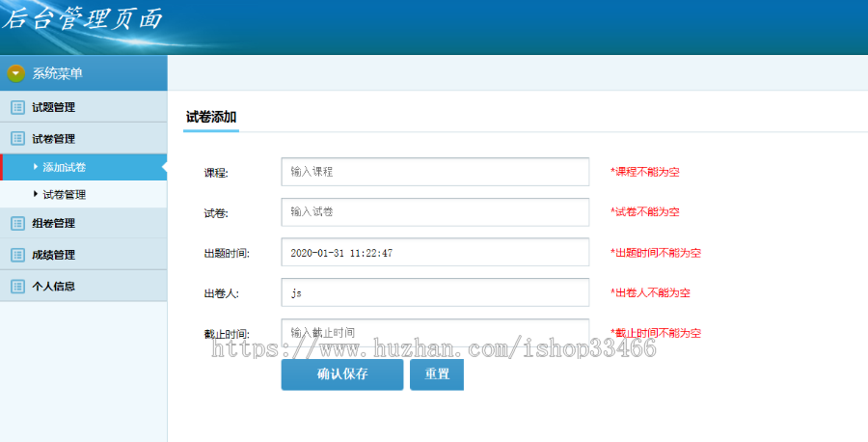
Task: Select the 试卷添加 tab heading
Action: click(x=211, y=117)
